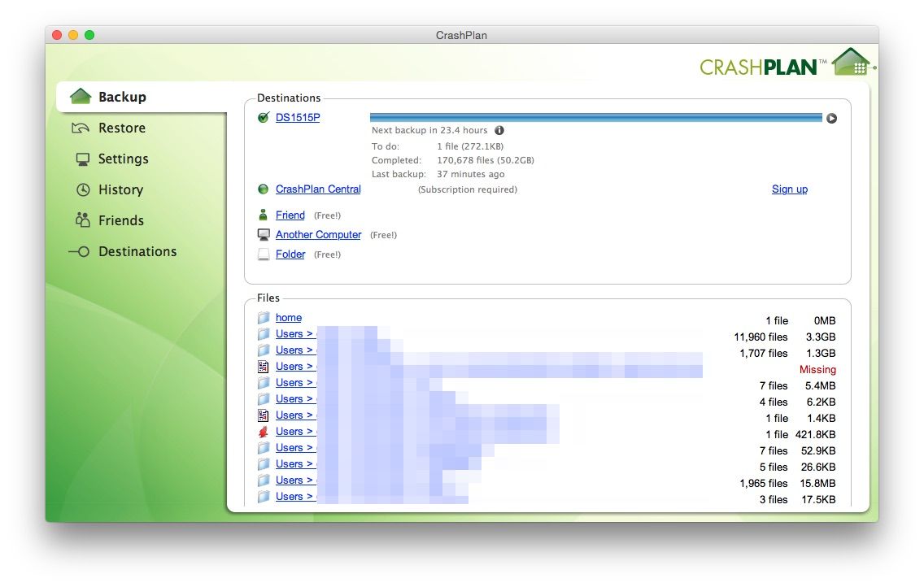Click the folder icon in the 5.4MB row
Screen dimensions: 924x587
(264, 383)
